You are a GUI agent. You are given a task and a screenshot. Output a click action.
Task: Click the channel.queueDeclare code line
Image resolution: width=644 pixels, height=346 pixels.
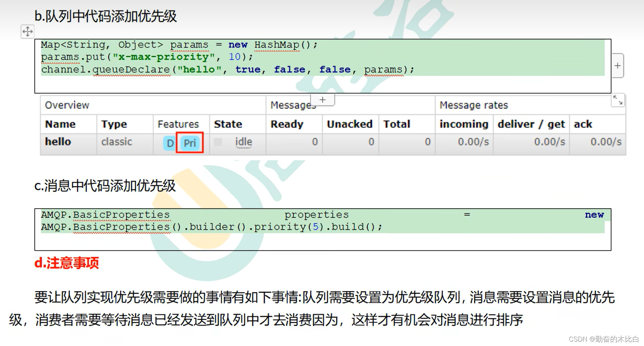227,70
